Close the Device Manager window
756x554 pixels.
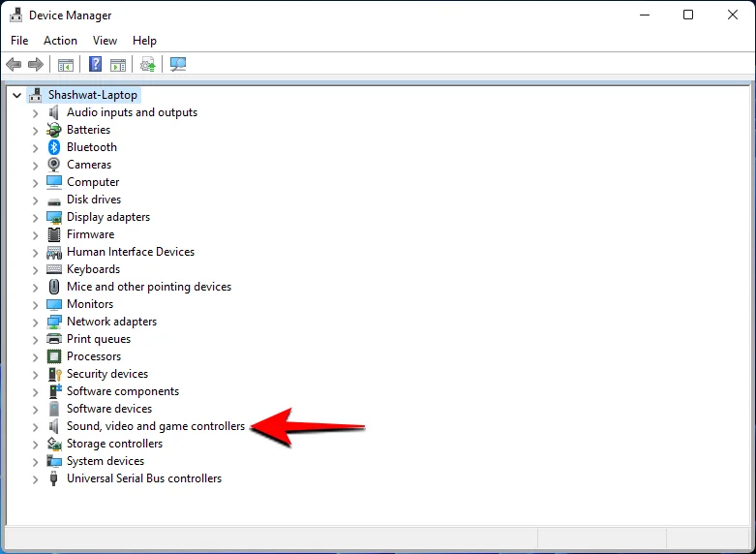(x=733, y=15)
